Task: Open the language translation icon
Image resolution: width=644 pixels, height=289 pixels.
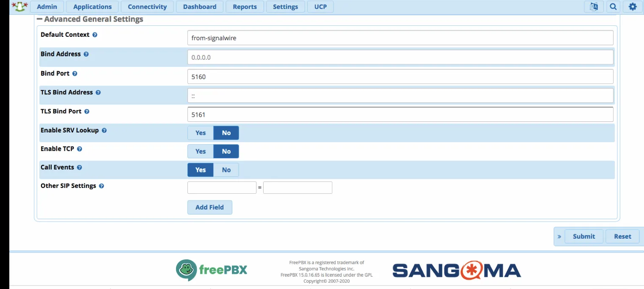Action: point(593,6)
